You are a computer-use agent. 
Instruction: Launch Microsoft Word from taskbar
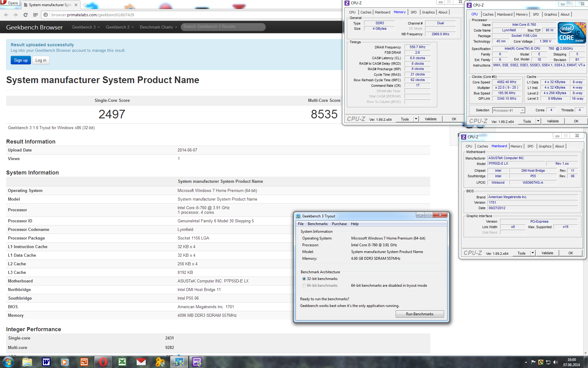[x=46, y=362]
